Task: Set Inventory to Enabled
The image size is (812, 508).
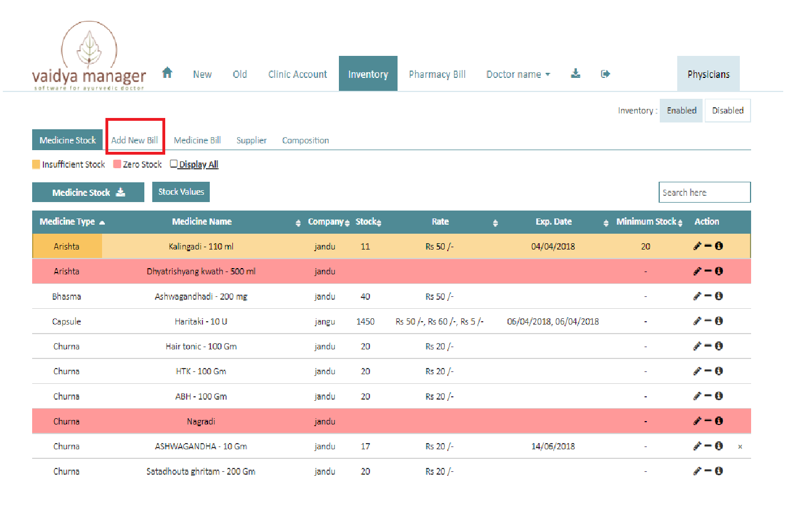Action: pyautogui.click(x=681, y=111)
